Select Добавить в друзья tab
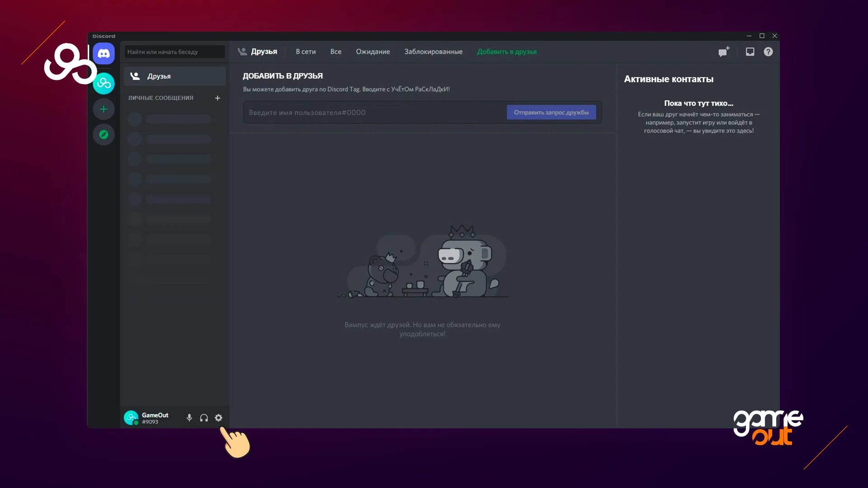 (x=507, y=52)
